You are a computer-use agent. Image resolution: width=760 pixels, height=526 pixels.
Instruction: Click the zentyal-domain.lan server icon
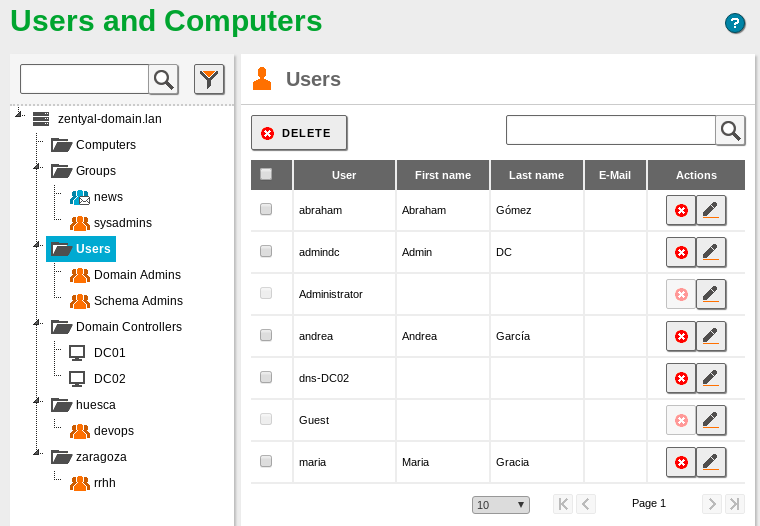41,119
